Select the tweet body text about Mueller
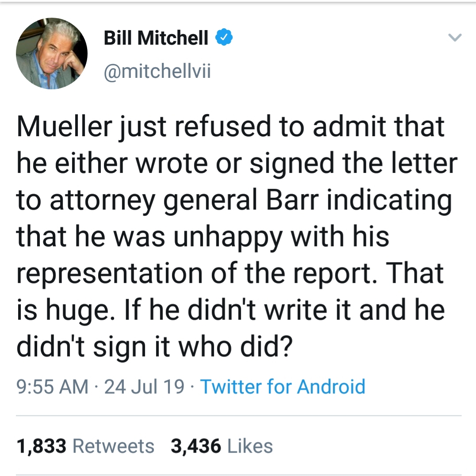This screenshot has height=476, width=476. click(x=237, y=236)
